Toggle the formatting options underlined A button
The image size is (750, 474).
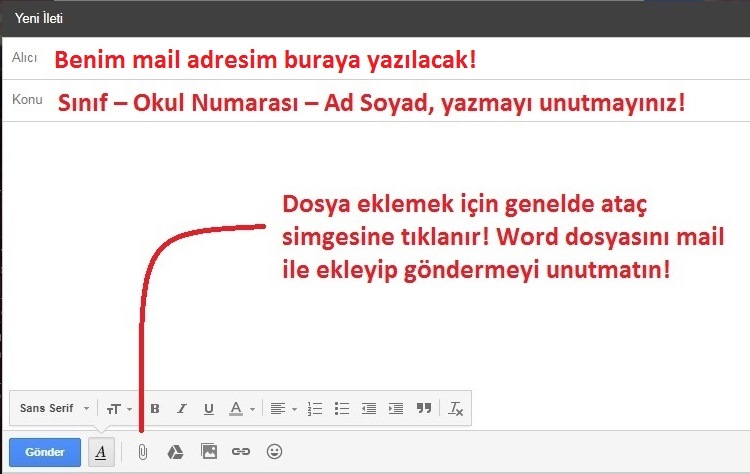pyautogui.click(x=101, y=452)
